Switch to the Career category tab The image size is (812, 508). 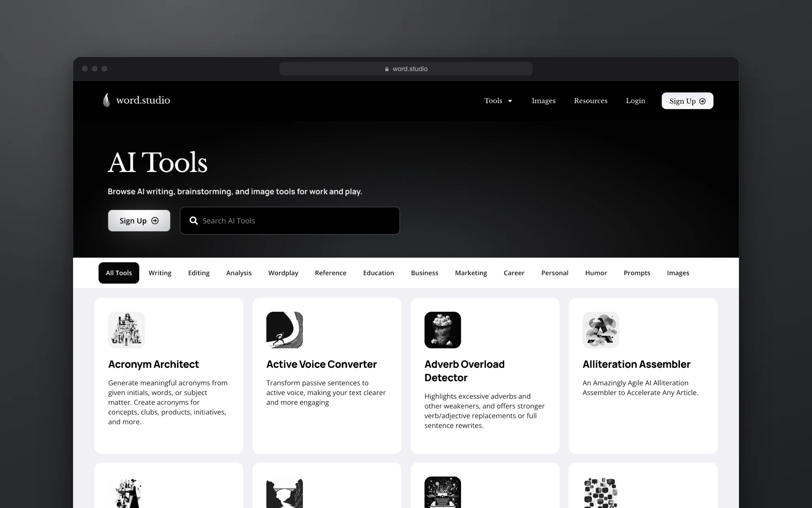514,273
